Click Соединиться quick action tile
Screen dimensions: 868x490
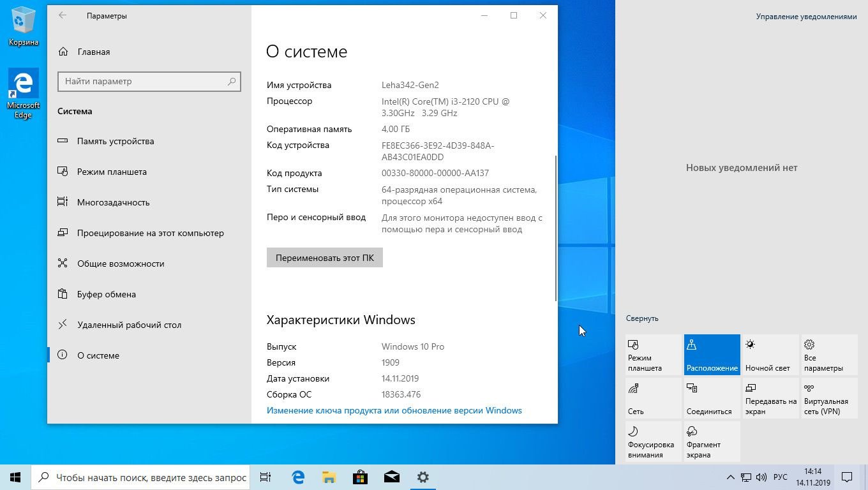[x=712, y=398]
